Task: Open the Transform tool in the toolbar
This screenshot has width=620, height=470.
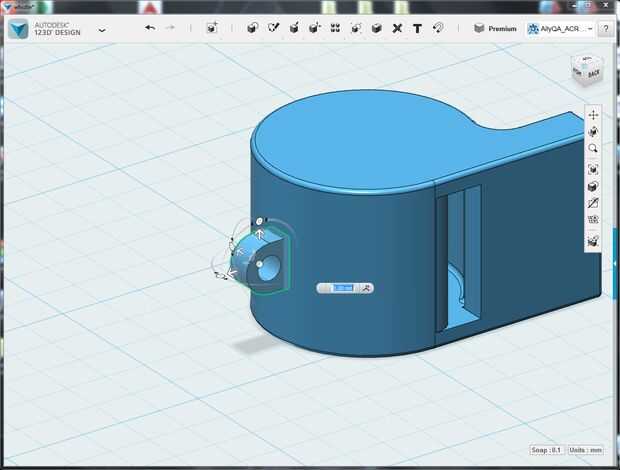Action: click(212, 28)
